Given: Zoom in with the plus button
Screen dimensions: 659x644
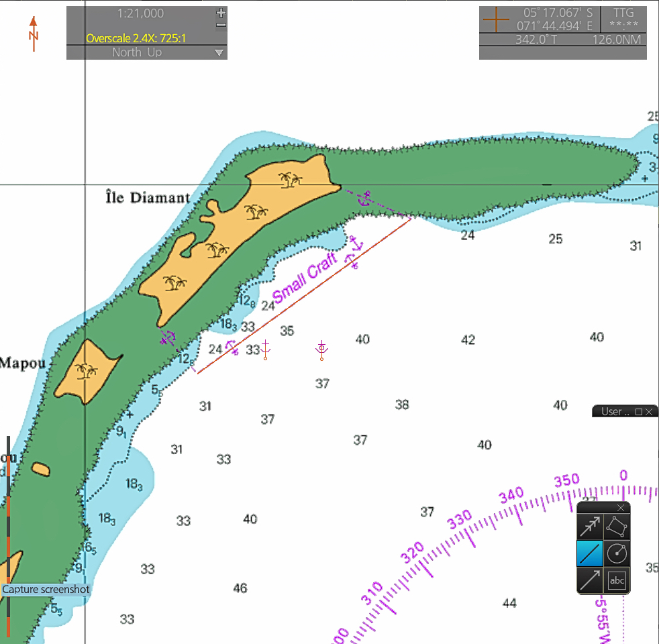Looking at the screenshot, I should tap(221, 13).
